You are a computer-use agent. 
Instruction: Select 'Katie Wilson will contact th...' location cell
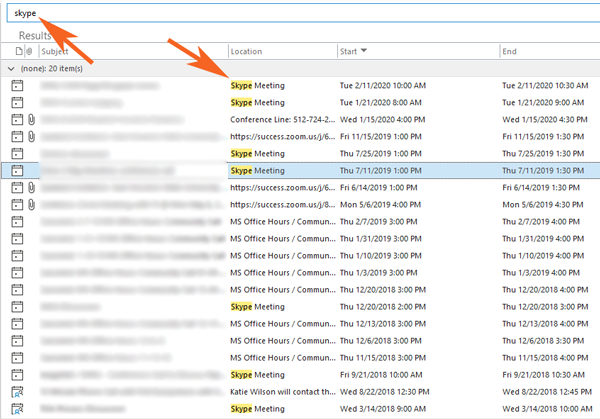click(x=282, y=392)
